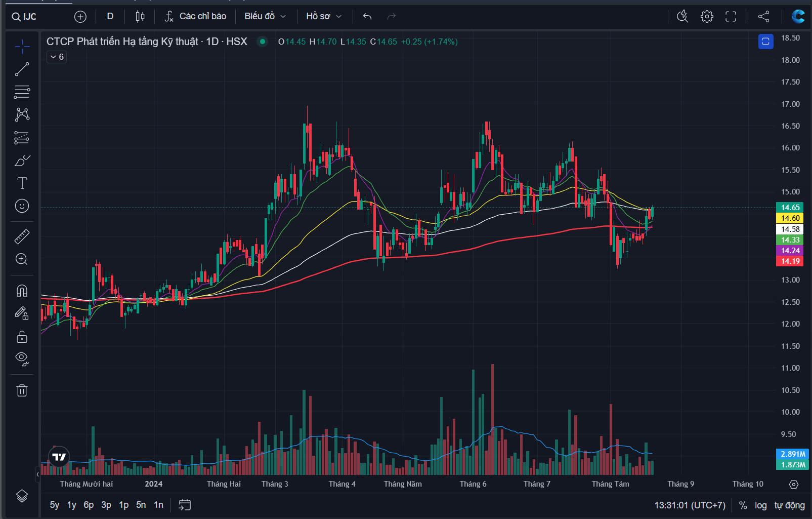The width and height of the screenshot is (812, 519).
Task: Open the candlestick chart style picker
Action: pyautogui.click(x=140, y=17)
